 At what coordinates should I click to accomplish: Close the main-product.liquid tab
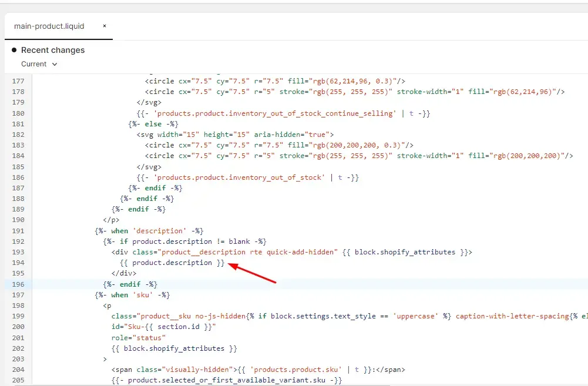point(105,26)
